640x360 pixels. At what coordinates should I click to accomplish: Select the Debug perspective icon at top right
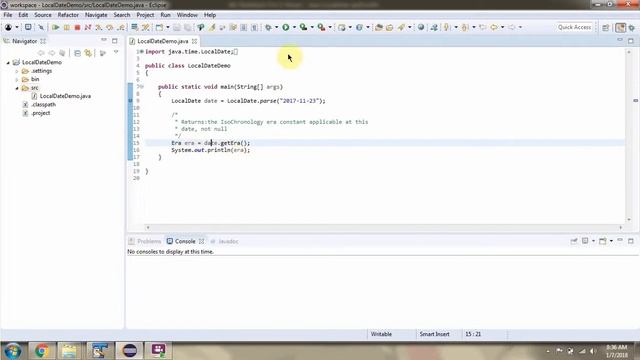click(632, 27)
